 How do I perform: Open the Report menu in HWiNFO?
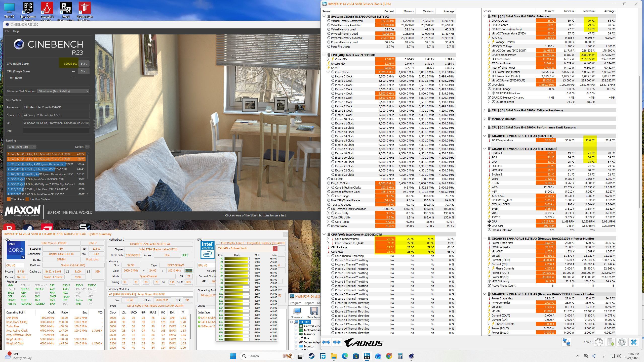309,303
